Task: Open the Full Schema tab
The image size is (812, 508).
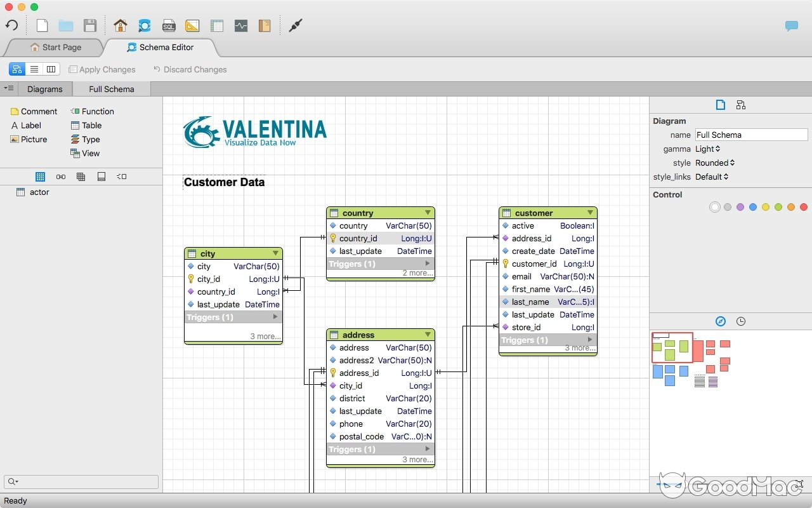Action: pyautogui.click(x=111, y=89)
